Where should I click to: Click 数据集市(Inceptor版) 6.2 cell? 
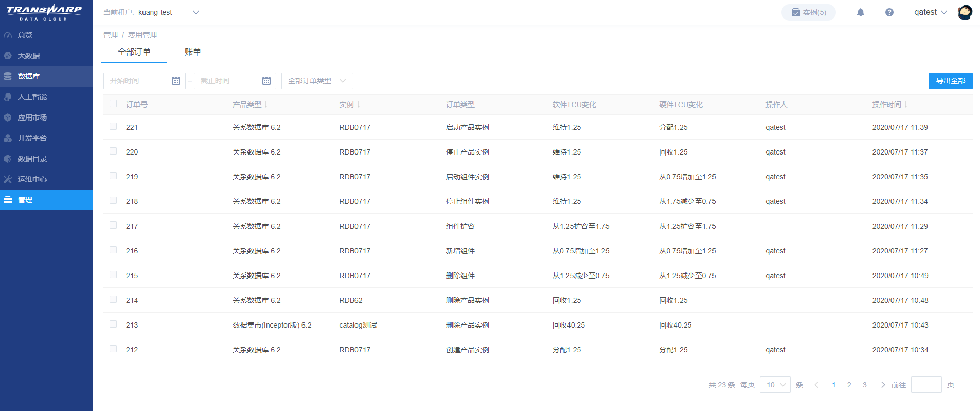[x=272, y=325]
